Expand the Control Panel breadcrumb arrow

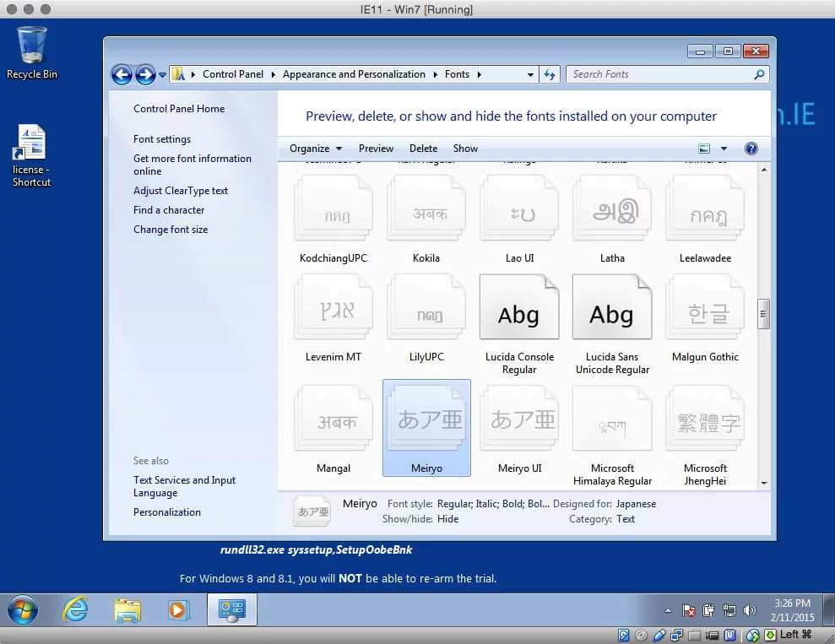tap(273, 74)
